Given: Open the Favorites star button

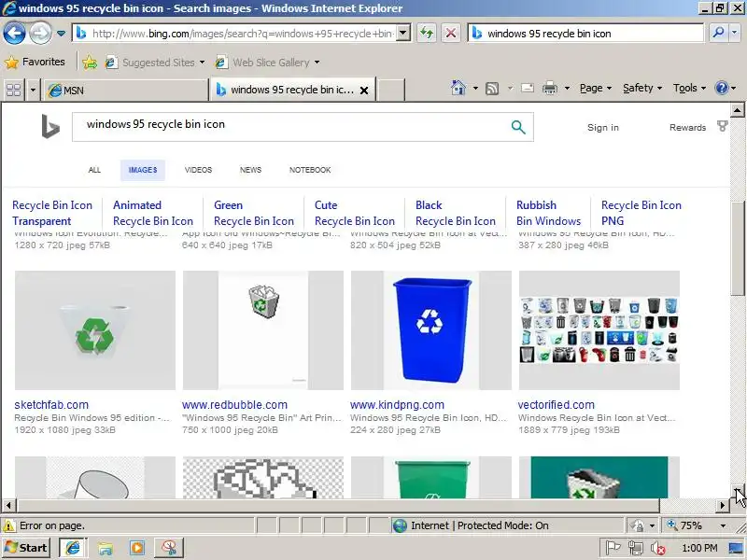Looking at the screenshot, I should click(35, 62).
